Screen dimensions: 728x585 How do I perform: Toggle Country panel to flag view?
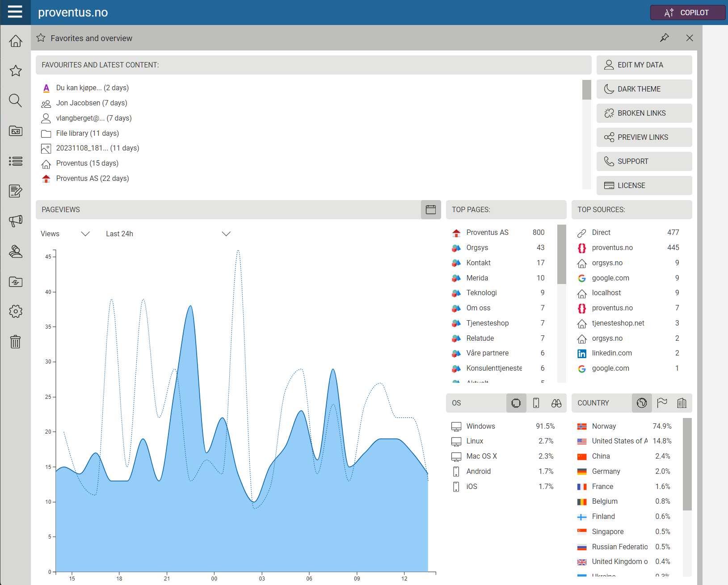(662, 403)
